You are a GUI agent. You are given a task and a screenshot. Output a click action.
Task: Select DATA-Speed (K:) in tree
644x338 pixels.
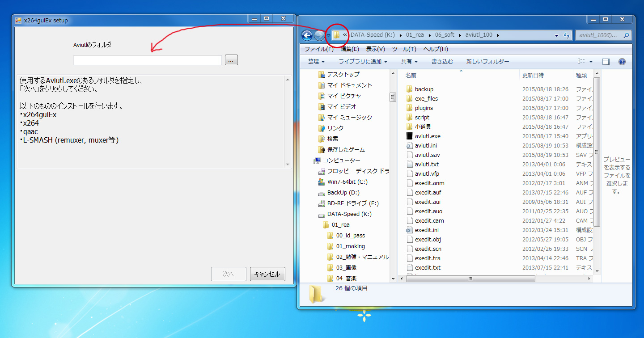(x=349, y=214)
